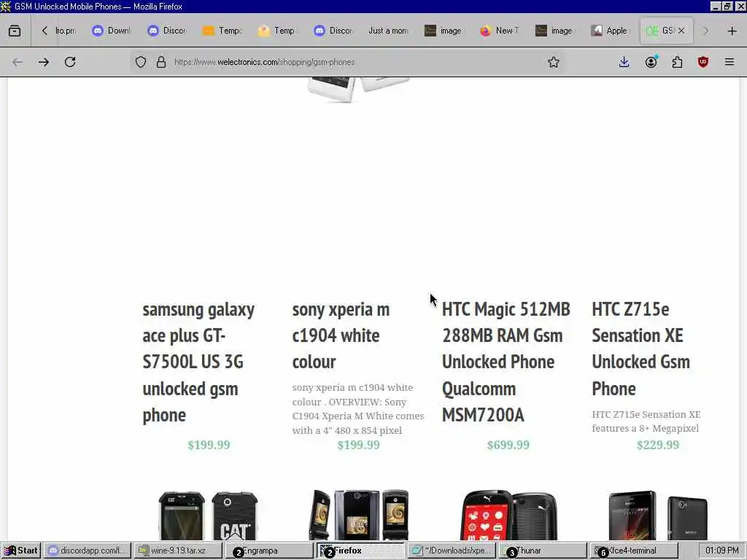Switch to the 'Just a mom' tab
Screen dimensions: 747x560
388,31
